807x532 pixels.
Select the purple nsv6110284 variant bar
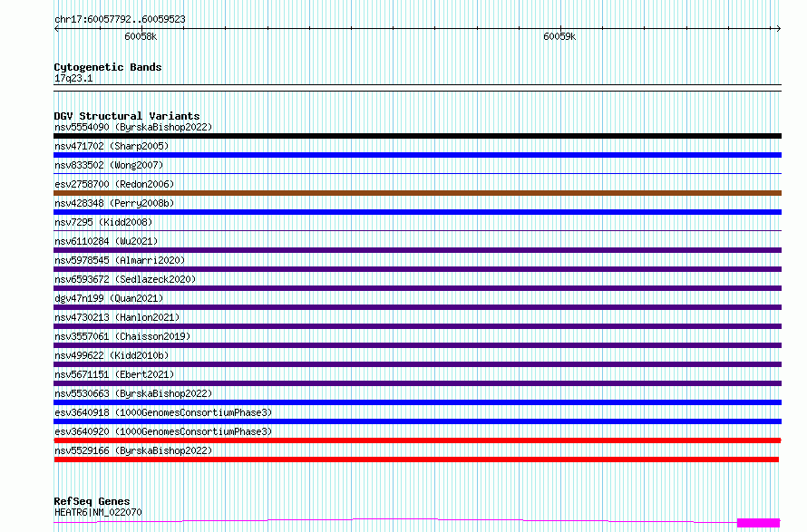pos(417,250)
